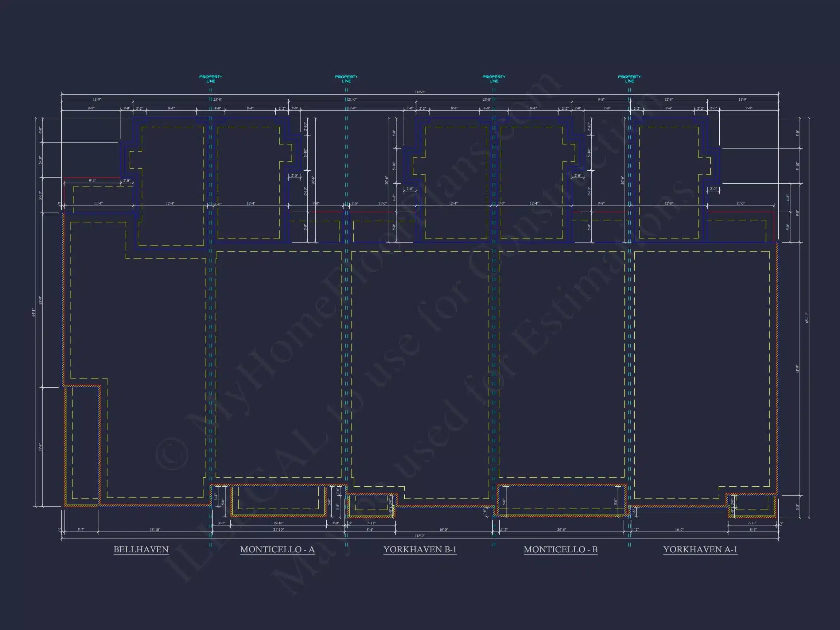Click the 19'-8" dimension at lower left
The image size is (840, 630).
[40, 447]
